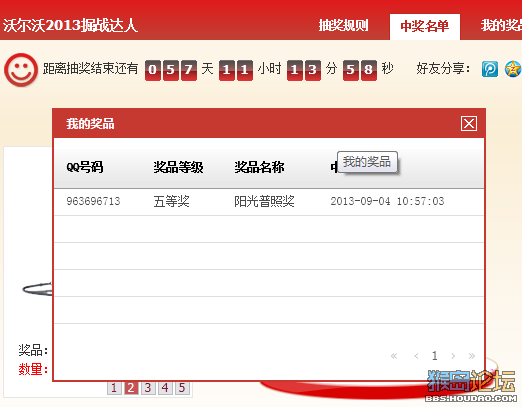Share via the Qzone star icon

pos(513,69)
